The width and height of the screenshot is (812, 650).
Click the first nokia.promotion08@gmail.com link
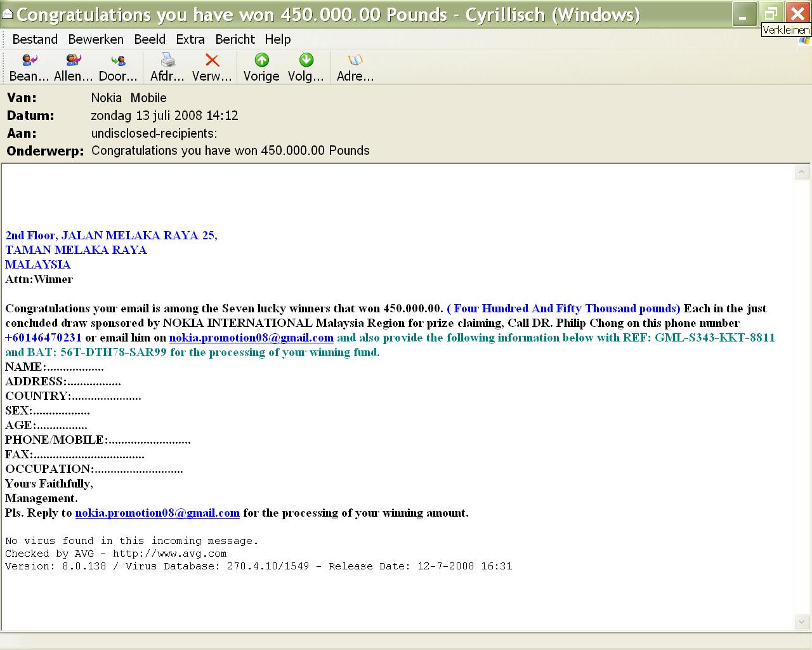(x=251, y=338)
